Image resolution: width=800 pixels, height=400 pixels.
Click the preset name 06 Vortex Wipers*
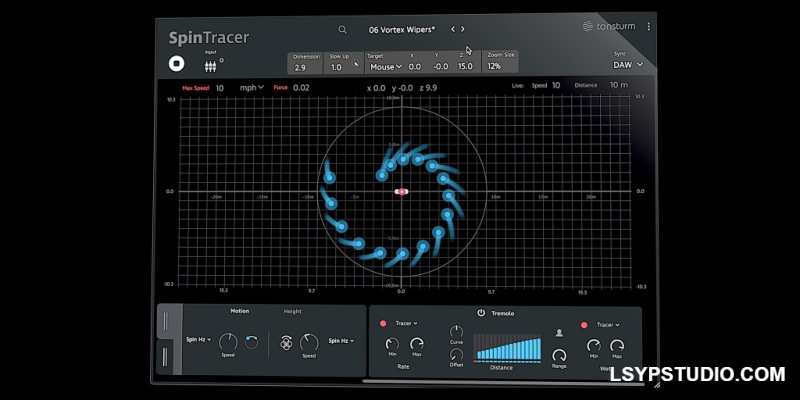[402, 30]
